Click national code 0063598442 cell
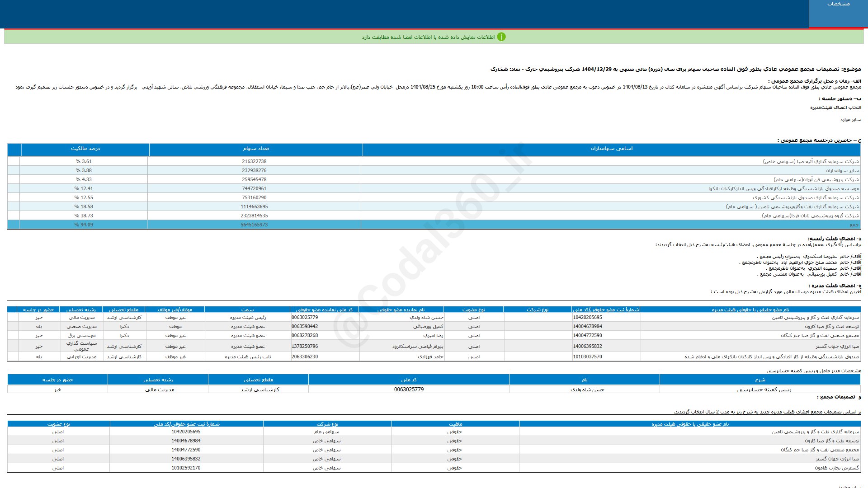 [x=305, y=326]
